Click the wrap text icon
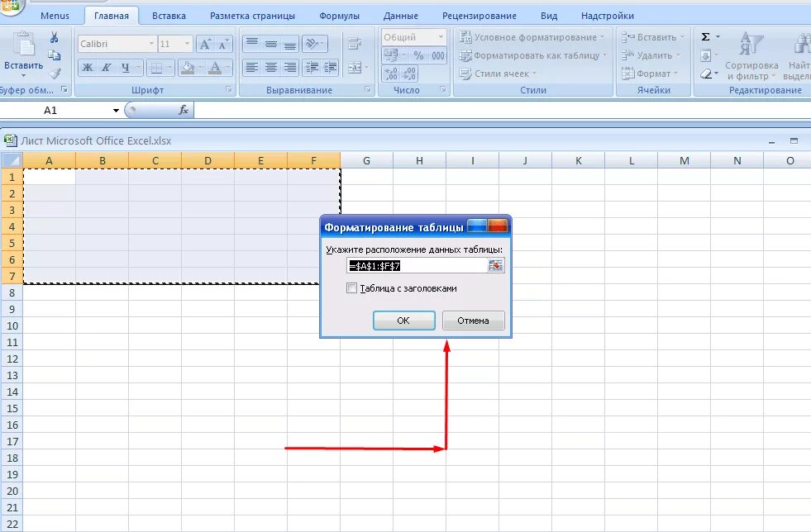This screenshot has height=532, width=811. pos(355,44)
